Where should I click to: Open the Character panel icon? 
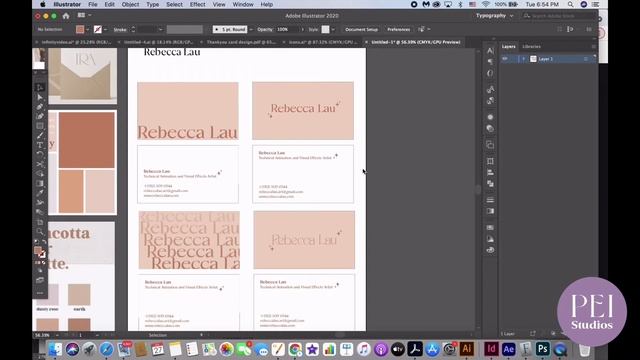coord(490,51)
